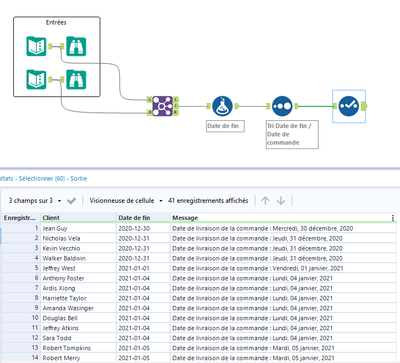400x363 pixels.
Task: Go to next record with down arrow
Action: click(281, 201)
